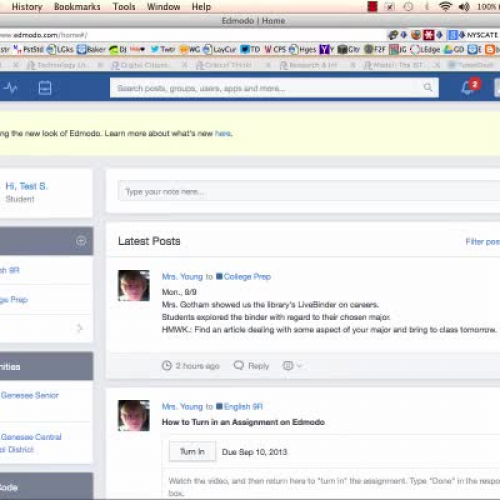Click the volume speaker icon in menu bar

(464, 6)
